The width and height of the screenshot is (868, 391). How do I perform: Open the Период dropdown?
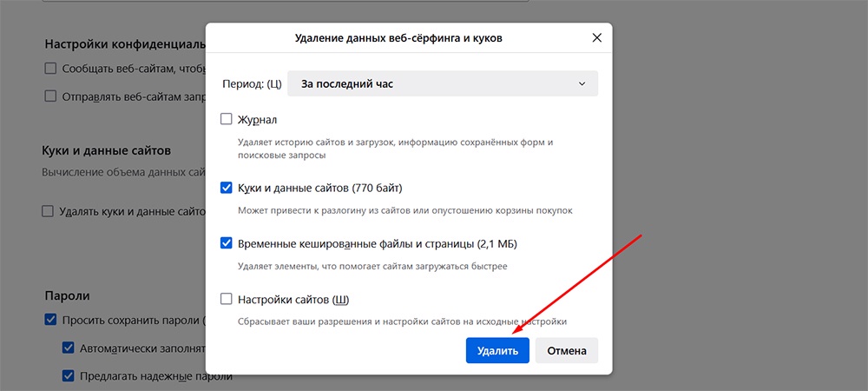443,83
